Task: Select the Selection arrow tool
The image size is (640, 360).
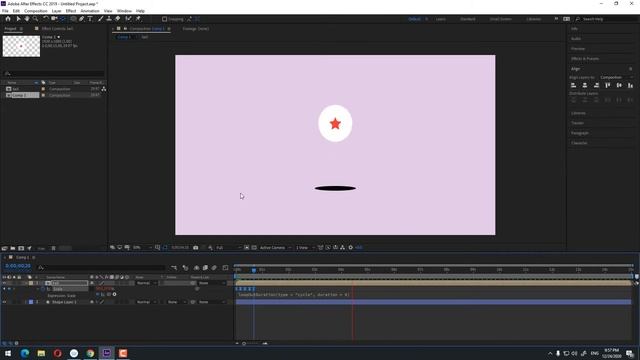Action: click(18, 19)
